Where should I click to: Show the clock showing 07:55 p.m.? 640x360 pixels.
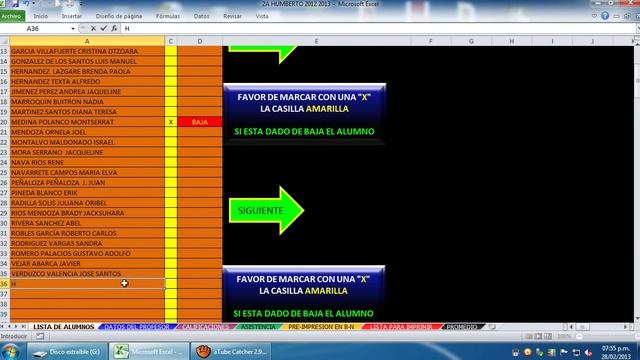[616, 352]
